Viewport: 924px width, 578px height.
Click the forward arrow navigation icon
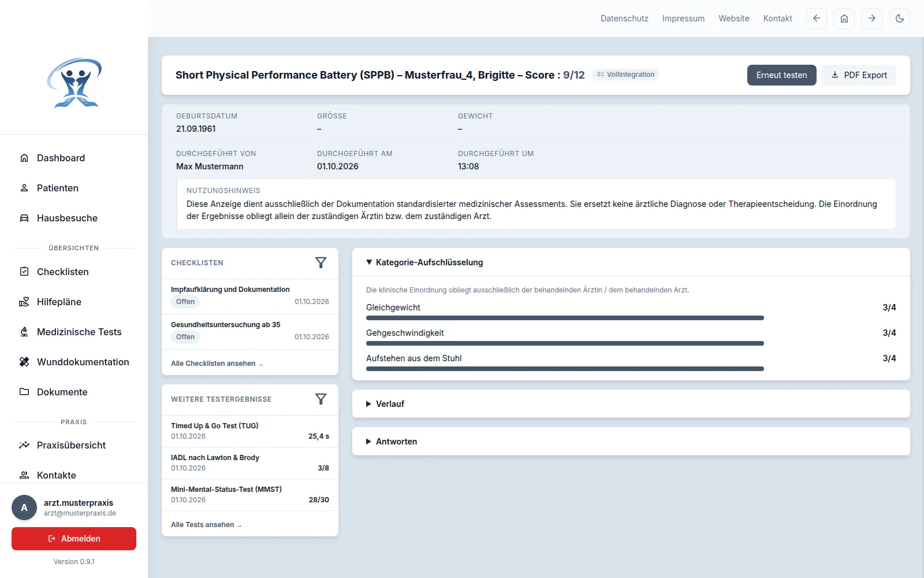tap(872, 18)
